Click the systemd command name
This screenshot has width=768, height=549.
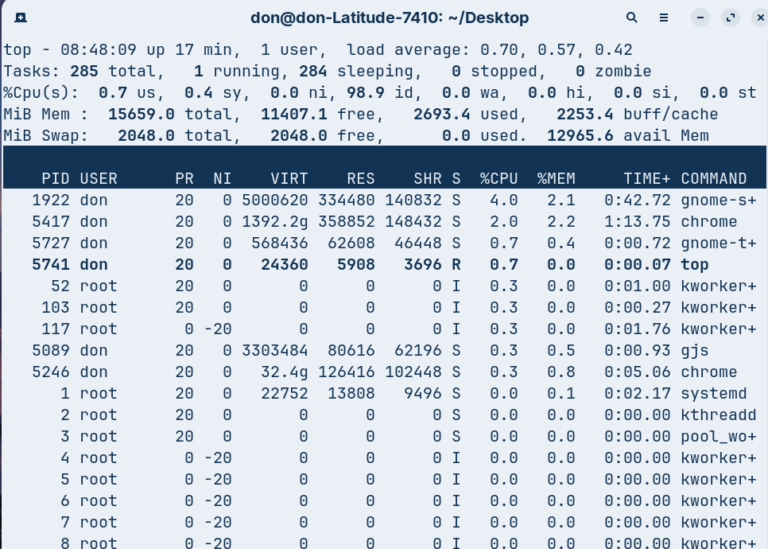(714, 393)
